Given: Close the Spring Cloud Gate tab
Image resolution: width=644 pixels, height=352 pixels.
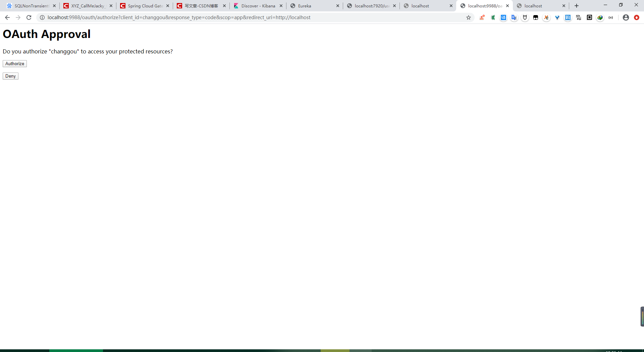Looking at the screenshot, I should 168,6.
